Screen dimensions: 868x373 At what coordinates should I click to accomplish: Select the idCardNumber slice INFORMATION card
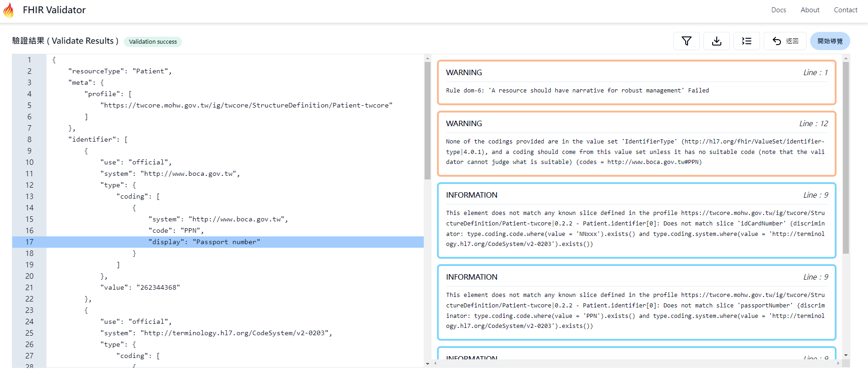tap(637, 220)
